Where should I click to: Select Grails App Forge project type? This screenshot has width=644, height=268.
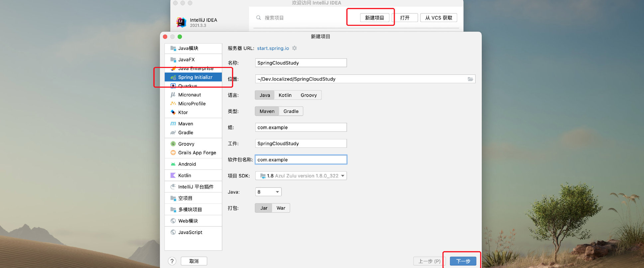coord(193,153)
